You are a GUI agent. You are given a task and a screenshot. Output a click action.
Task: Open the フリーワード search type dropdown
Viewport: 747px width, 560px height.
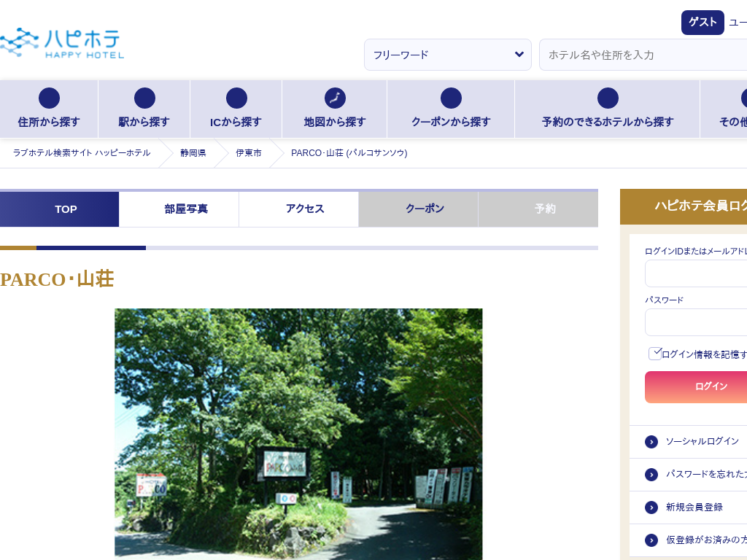(x=448, y=55)
